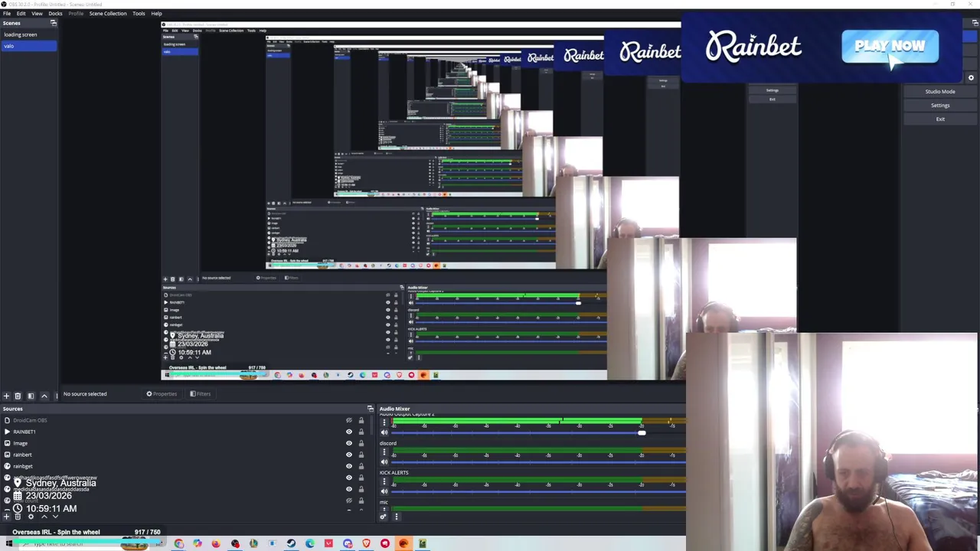Remove the selected scene with trash icon
Viewport: 980px width, 551px height.
pyautogui.click(x=18, y=396)
